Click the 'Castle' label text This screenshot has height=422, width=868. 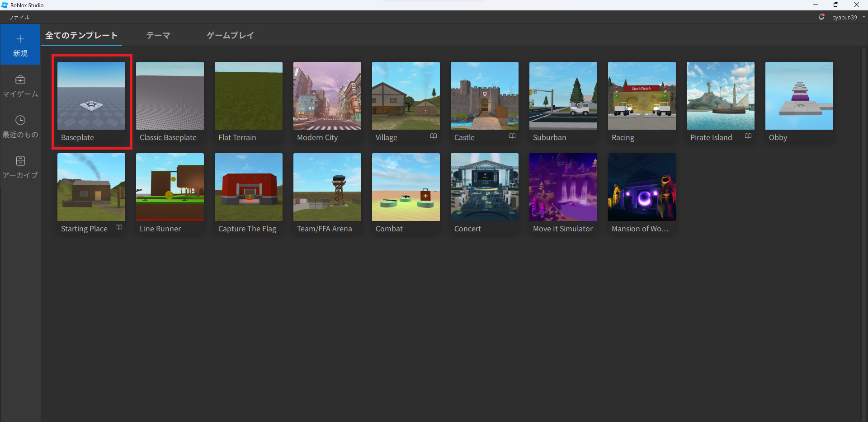[464, 137]
